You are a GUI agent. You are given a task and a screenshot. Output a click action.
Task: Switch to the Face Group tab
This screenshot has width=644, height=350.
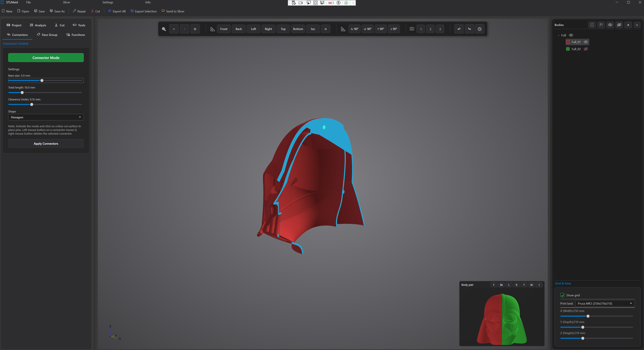point(47,35)
